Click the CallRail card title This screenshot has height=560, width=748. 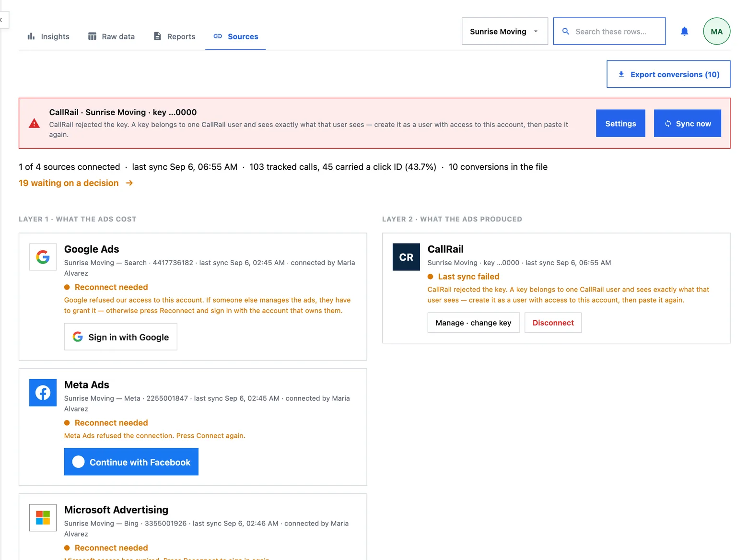[445, 249]
